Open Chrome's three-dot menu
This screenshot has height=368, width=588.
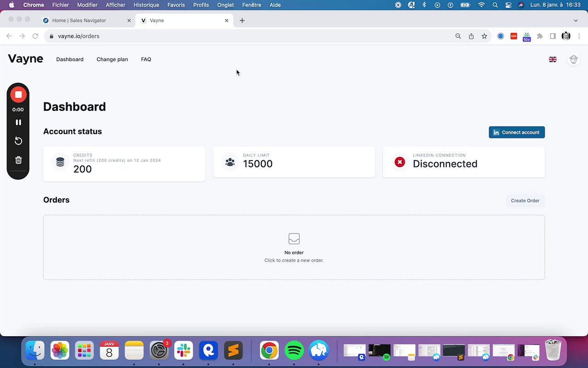(x=578, y=36)
